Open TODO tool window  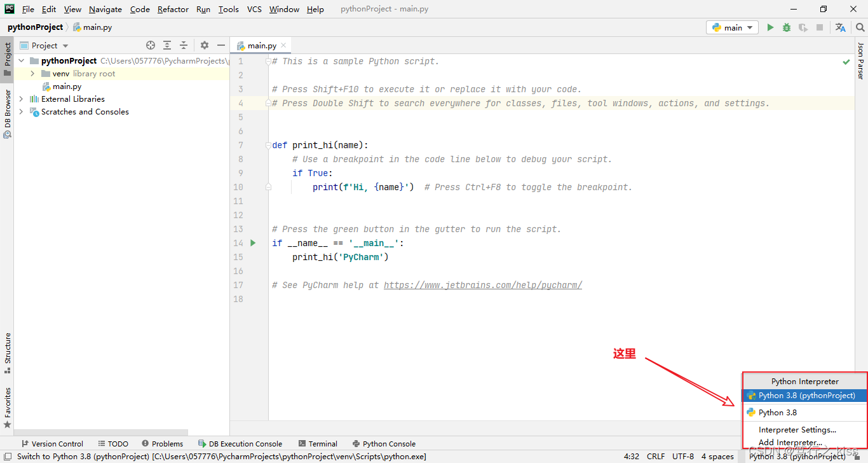[x=113, y=444]
